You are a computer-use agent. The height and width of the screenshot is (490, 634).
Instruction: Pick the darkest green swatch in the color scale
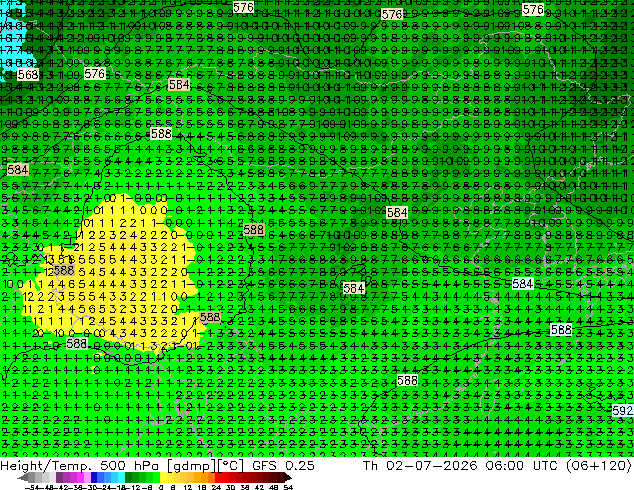[x=129, y=477]
